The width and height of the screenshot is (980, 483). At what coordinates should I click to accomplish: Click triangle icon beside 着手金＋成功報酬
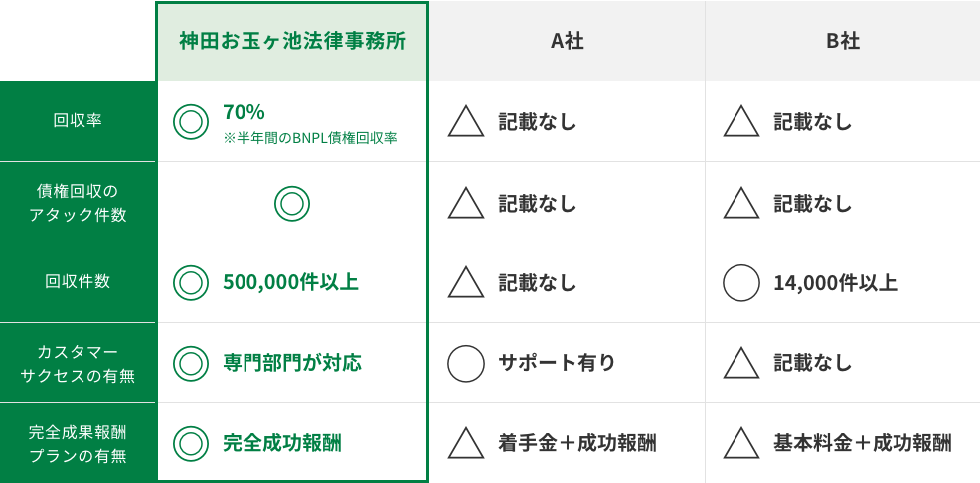466,443
